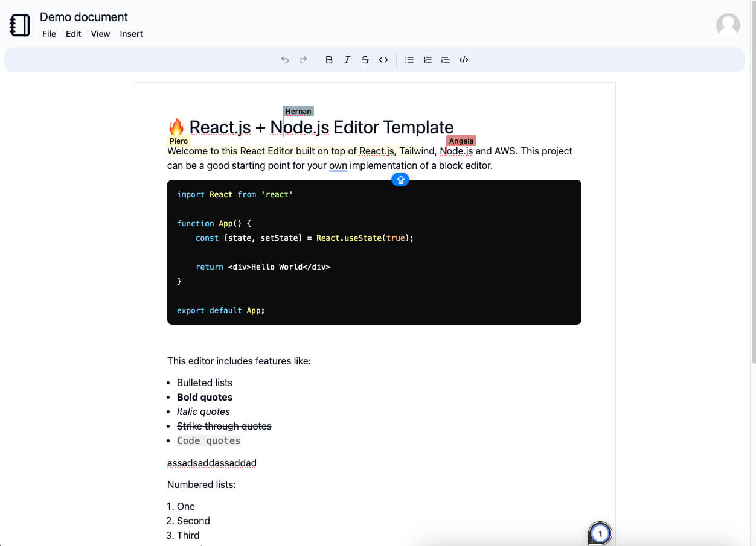Screen dimensions: 756x546
Task: Click the page vertical scrollbar
Action: [x=753, y=181]
